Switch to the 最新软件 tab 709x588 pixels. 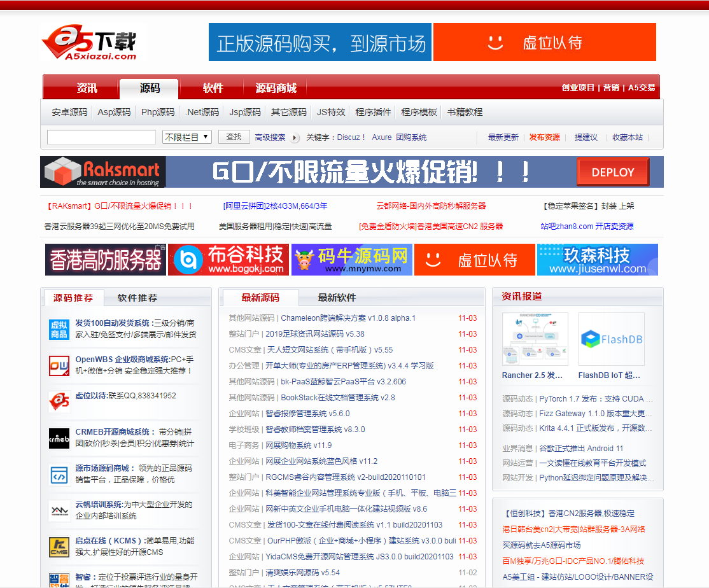pyautogui.click(x=337, y=297)
